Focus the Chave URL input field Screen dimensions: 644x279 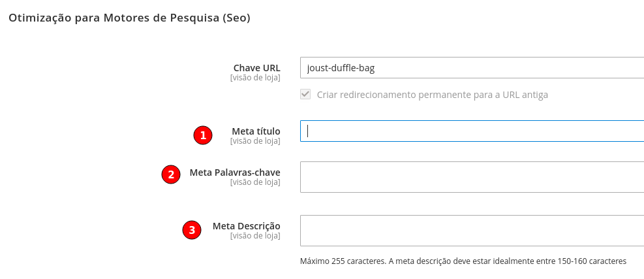(472, 68)
